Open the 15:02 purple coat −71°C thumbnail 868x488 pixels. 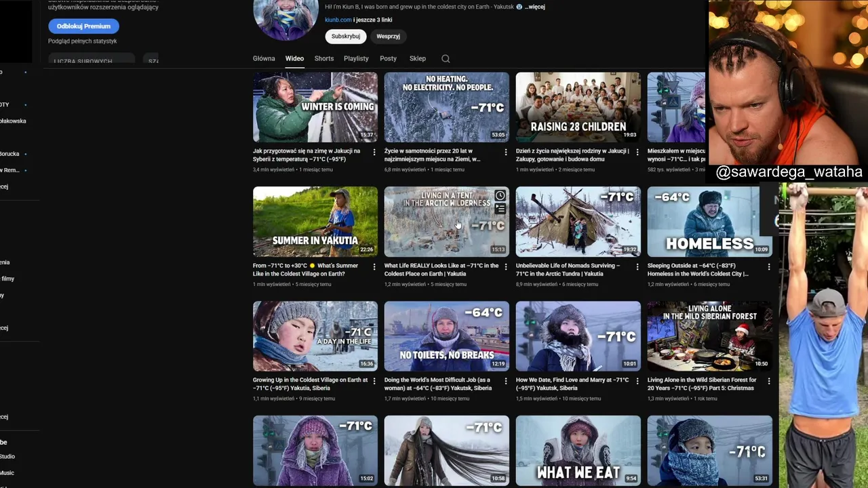click(315, 451)
